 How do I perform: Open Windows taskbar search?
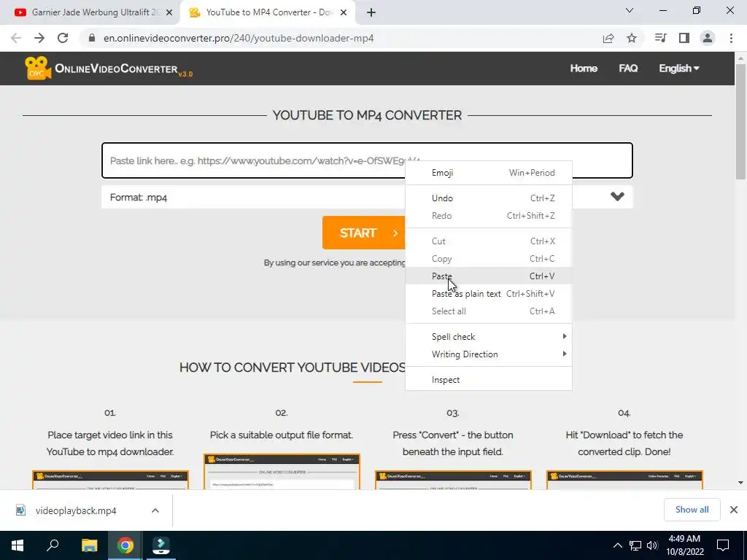pyautogui.click(x=53, y=545)
